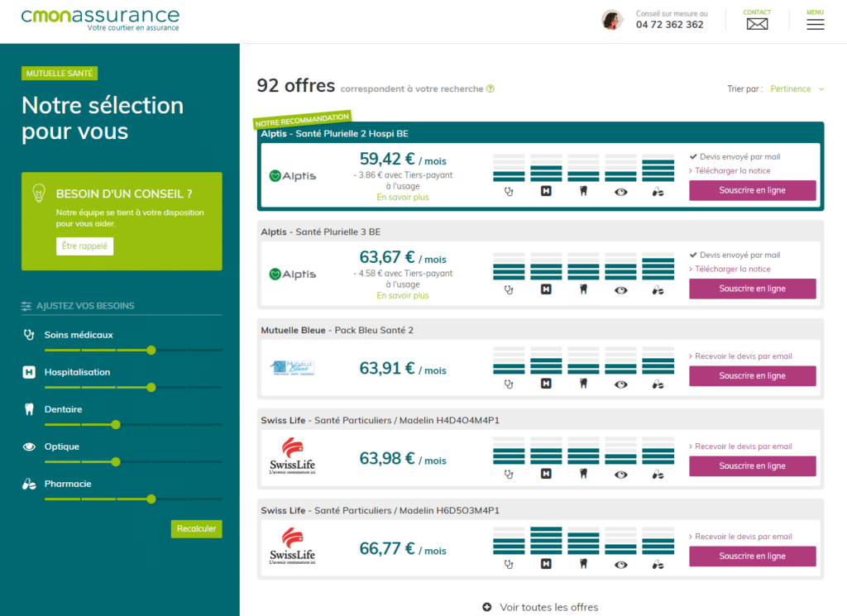
Task: Click hospital icon in Santé Plurielle 2 Hospi BE offer
Action: click(x=546, y=190)
